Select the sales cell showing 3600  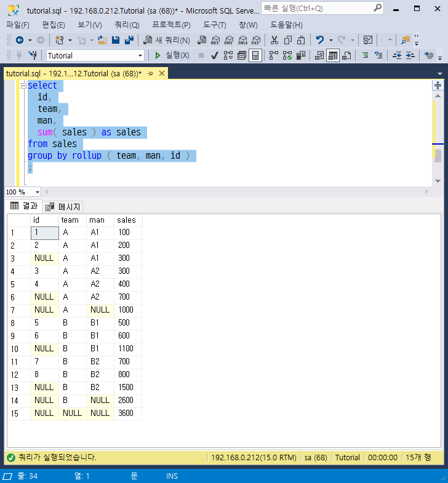pos(128,413)
